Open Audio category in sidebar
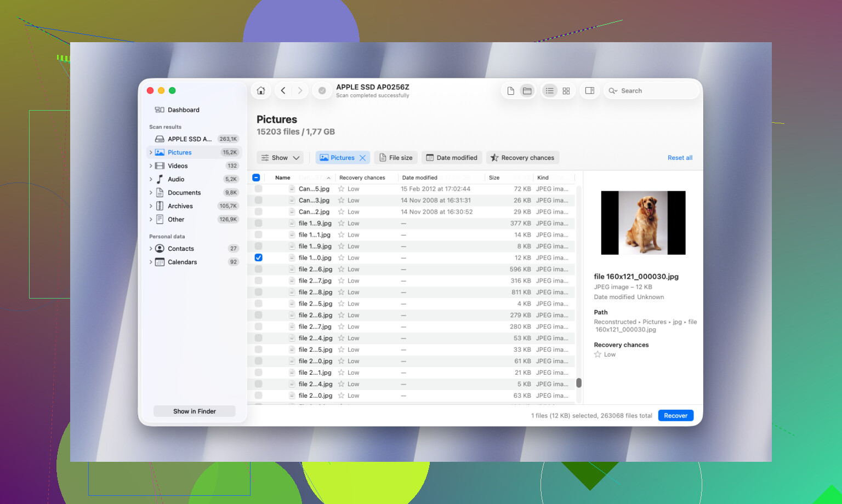Viewport: 842px width, 504px height. pos(195,179)
